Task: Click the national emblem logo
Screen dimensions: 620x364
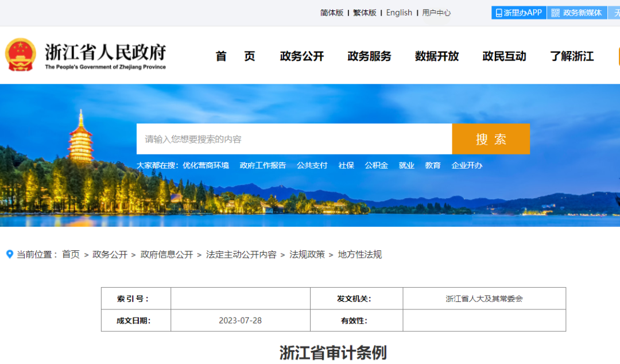Action: pyautogui.click(x=21, y=55)
